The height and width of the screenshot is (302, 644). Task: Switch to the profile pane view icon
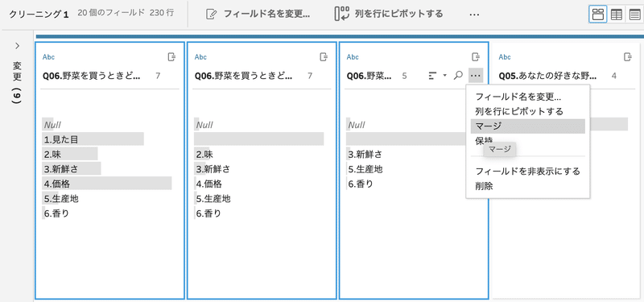(x=597, y=14)
